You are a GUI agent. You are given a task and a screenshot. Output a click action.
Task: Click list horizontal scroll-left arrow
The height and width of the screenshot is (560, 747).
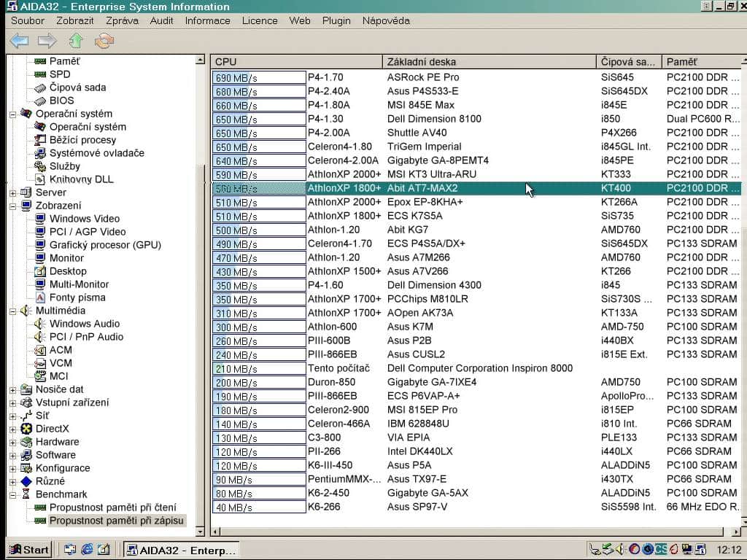pos(216,532)
